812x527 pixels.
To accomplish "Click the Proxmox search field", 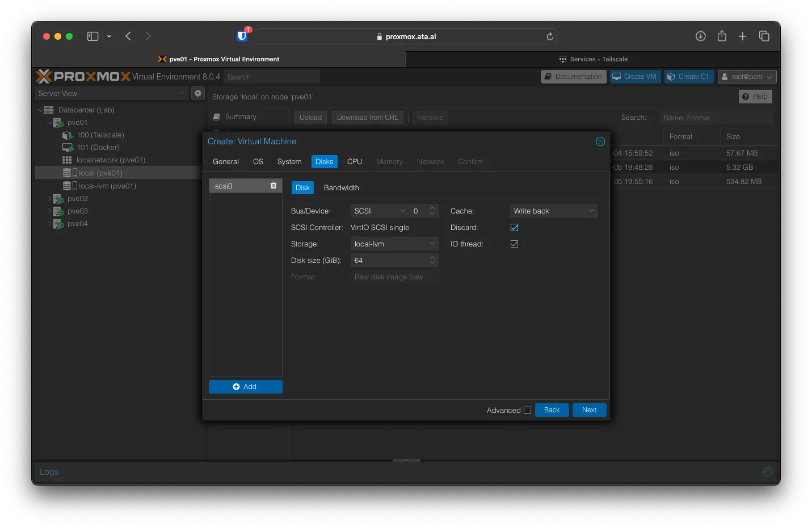I will [272, 77].
